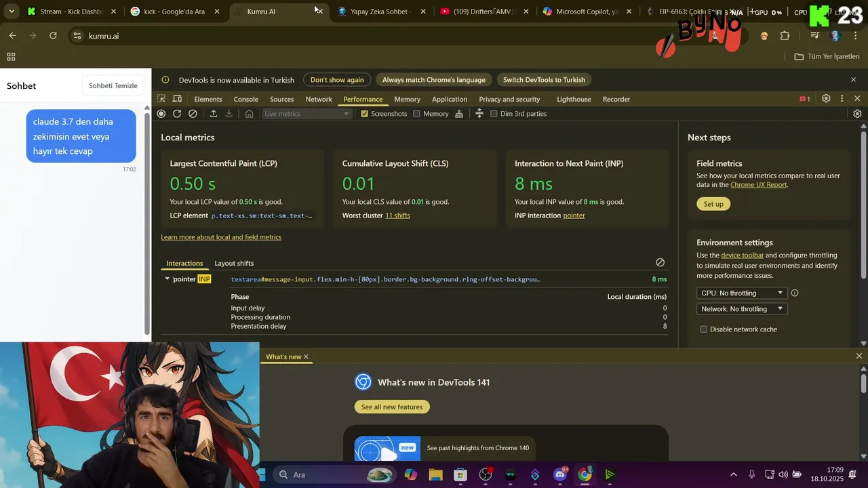The image size is (868, 488).
Task: Open Discord from the taskbar
Action: pyautogui.click(x=560, y=474)
